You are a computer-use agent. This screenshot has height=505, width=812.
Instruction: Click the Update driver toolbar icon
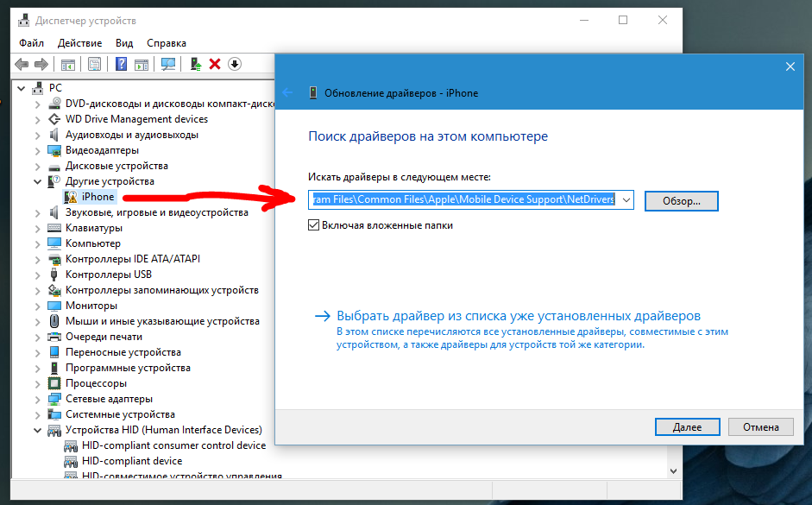point(195,64)
